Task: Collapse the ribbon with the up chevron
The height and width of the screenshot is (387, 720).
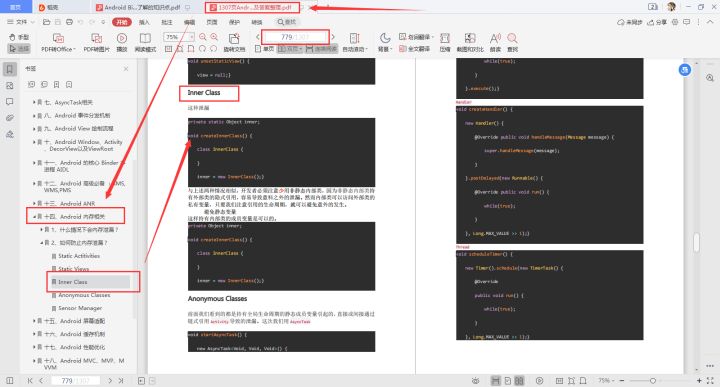Action: (710, 22)
